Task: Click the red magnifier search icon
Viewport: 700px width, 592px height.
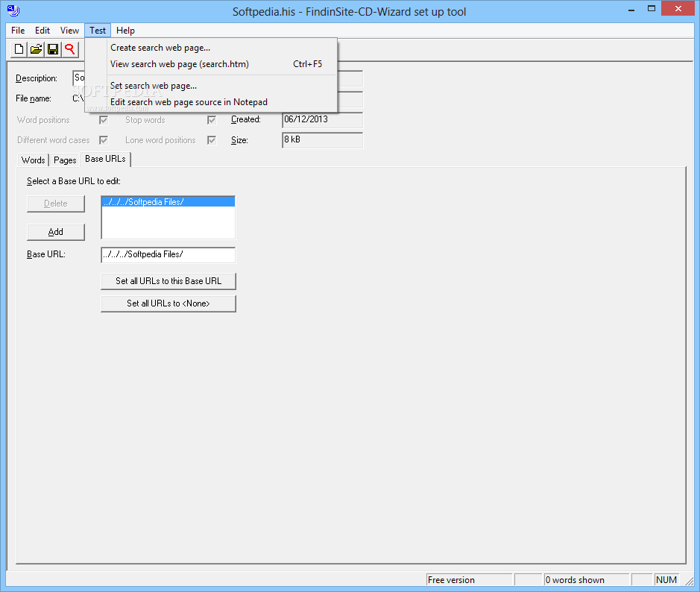Action: 69,49
